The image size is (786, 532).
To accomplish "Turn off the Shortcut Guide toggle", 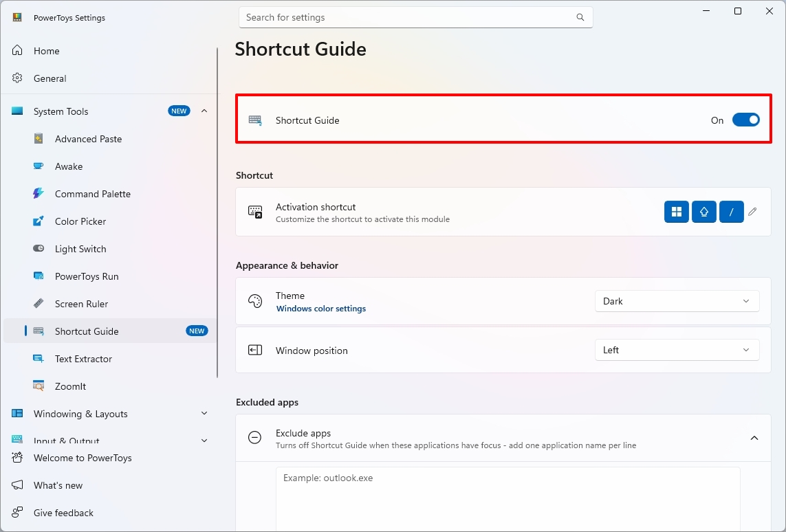I will click(x=746, y=120).
